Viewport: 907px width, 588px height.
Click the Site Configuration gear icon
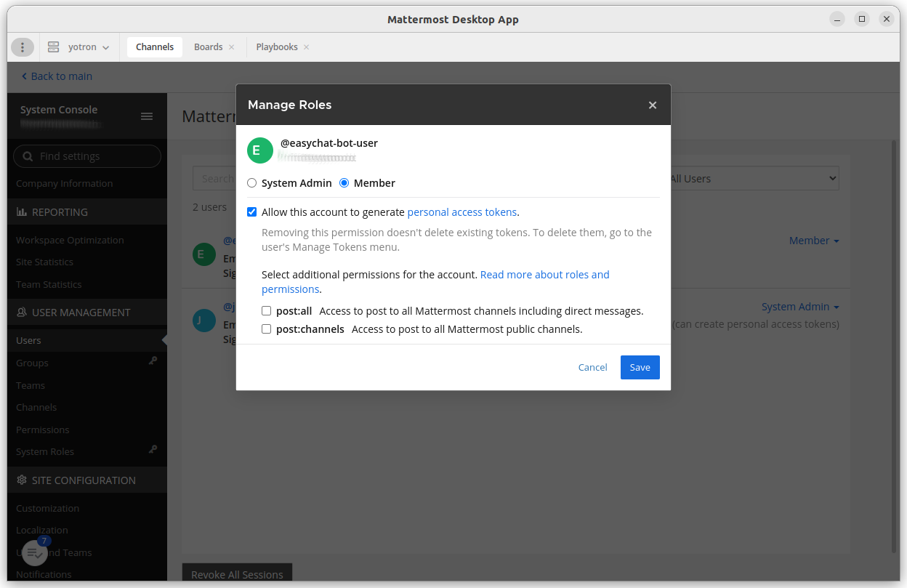coord(22,480)
